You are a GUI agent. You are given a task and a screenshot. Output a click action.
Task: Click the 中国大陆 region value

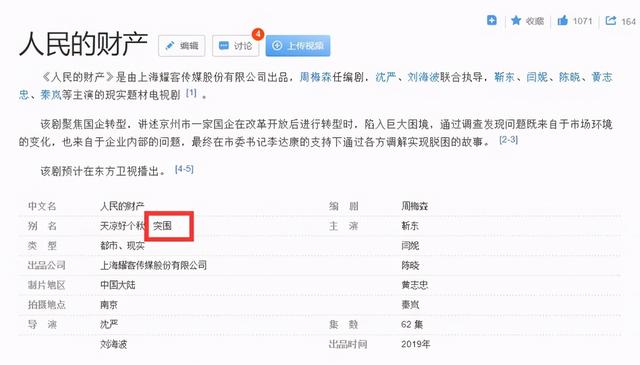118,285
